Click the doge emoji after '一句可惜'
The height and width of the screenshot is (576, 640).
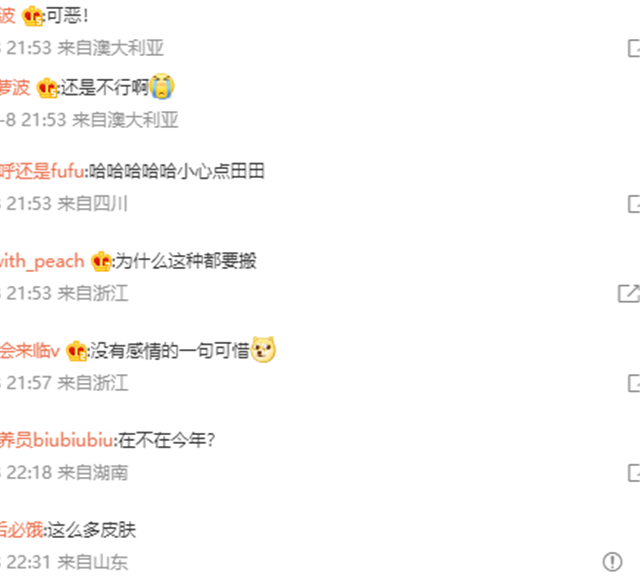pyautogui.click(x=263, y=350)
